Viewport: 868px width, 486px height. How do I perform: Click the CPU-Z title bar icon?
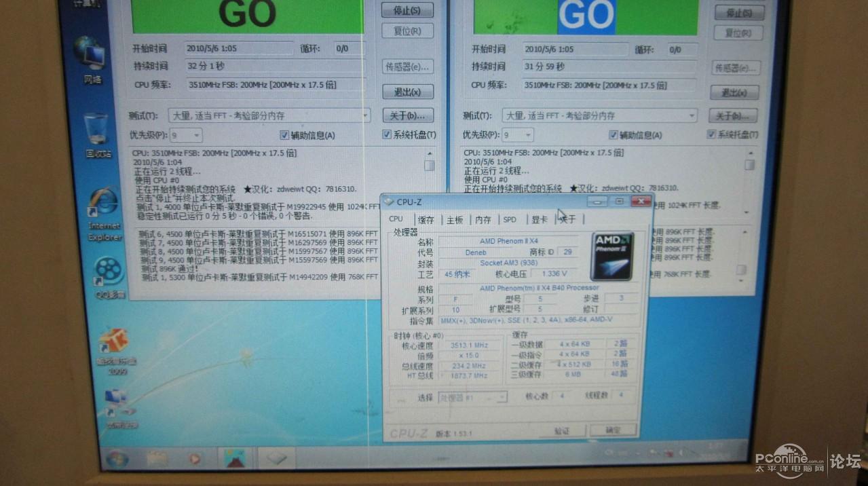coord(388,201)
